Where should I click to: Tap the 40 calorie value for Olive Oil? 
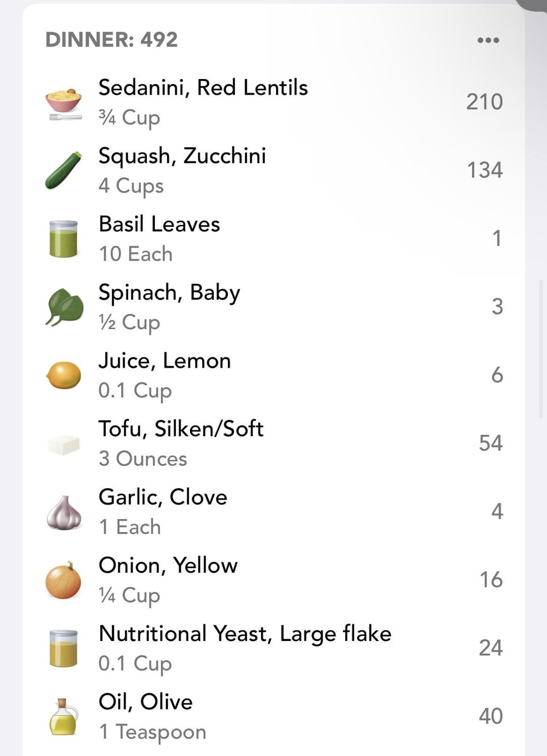(490, 716)
